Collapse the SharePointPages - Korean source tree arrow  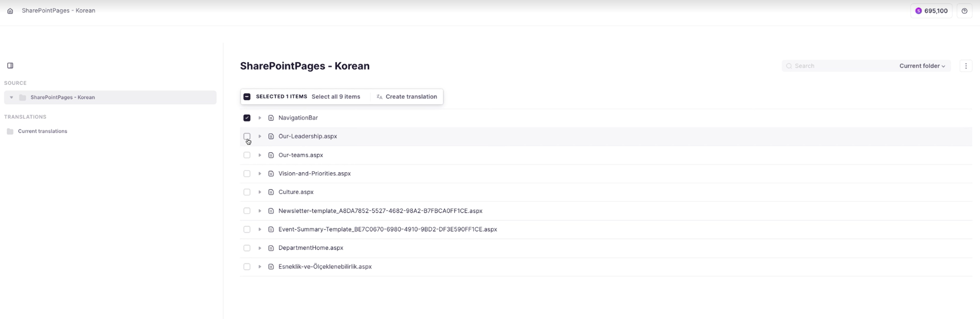tap(11, 98)
